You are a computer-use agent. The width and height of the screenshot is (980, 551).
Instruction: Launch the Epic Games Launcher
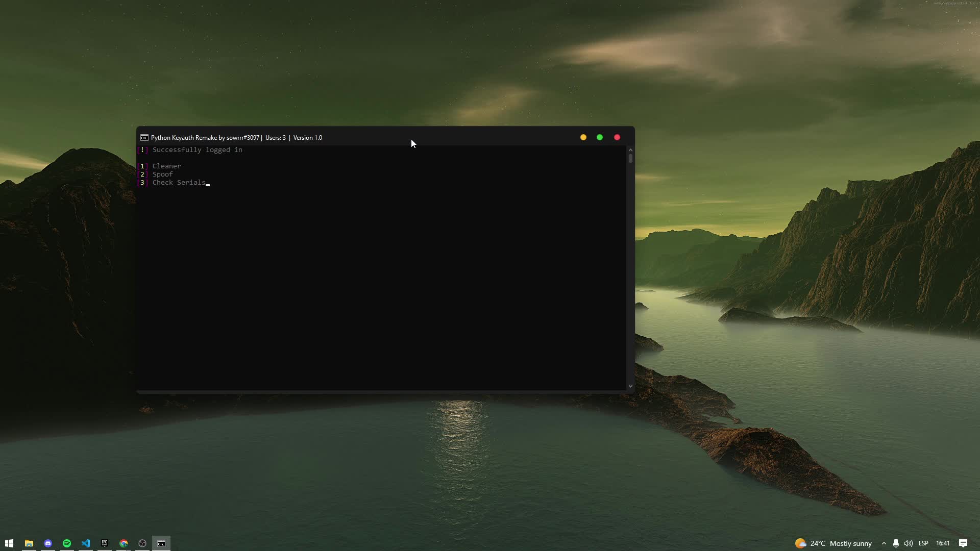pos(105,543)
